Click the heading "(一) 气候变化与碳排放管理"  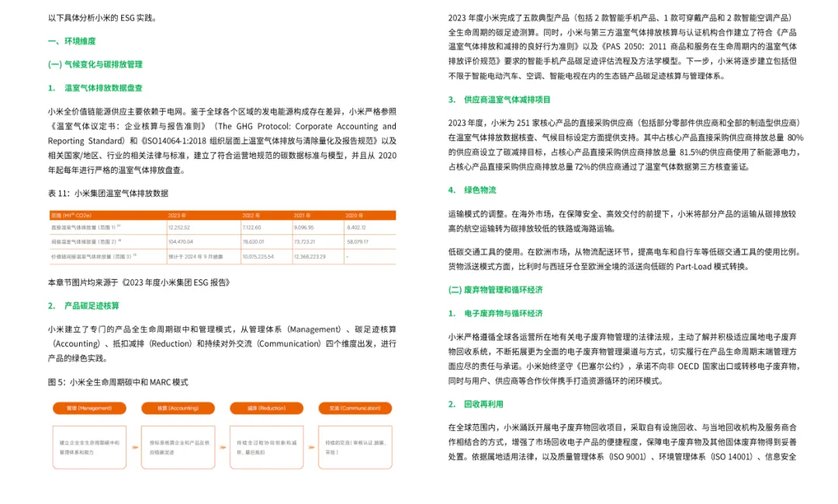(x=95, y=64)
